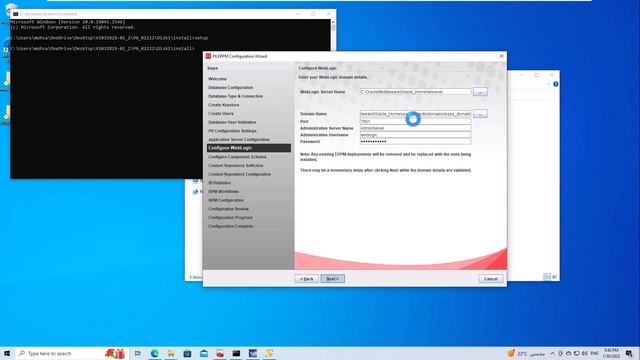Screen dimensions: 640x360
Task: Select the BI Publisher step
Action: click(220, 183)
